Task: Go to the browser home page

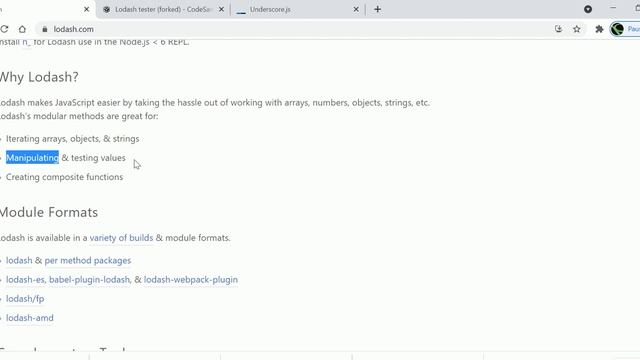Action: pos(22,29)
